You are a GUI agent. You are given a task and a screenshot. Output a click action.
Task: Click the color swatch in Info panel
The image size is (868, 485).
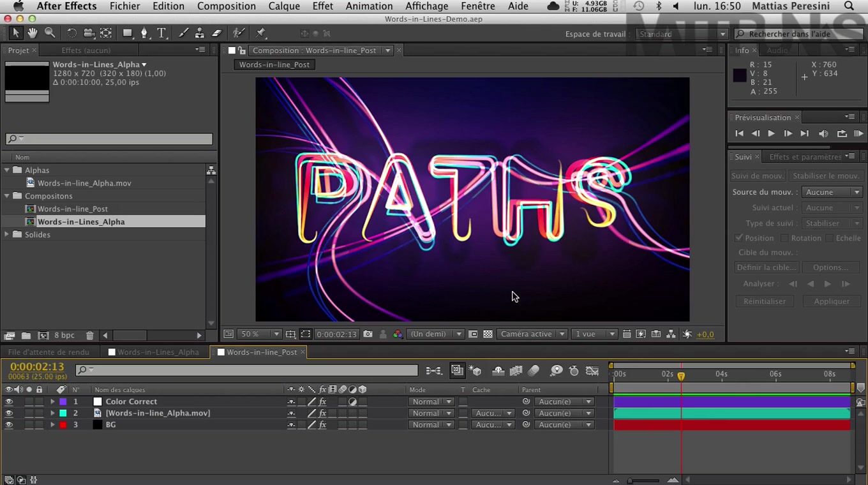(740, 75)
